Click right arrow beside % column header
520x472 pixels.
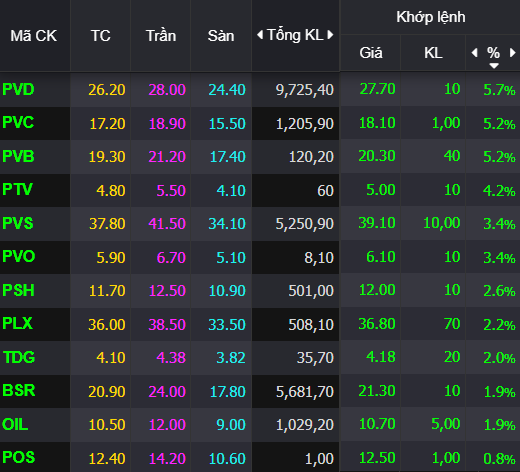coord(513,53)
